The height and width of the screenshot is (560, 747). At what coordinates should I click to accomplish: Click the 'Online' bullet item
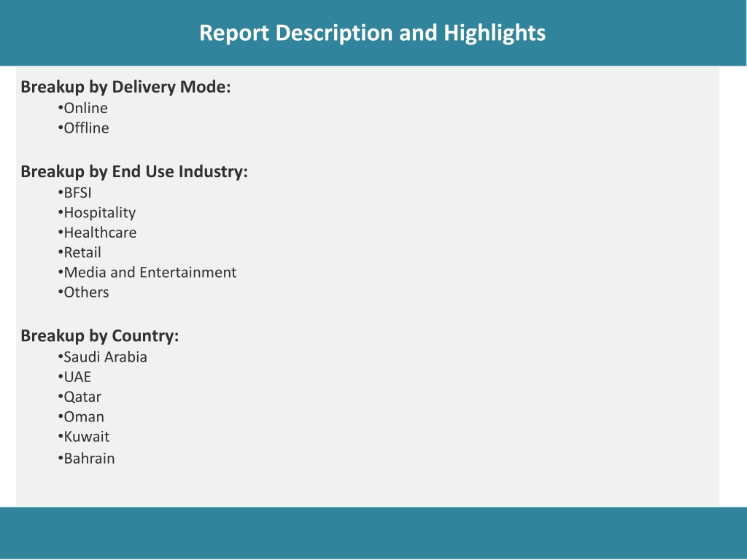click(83, 108)
